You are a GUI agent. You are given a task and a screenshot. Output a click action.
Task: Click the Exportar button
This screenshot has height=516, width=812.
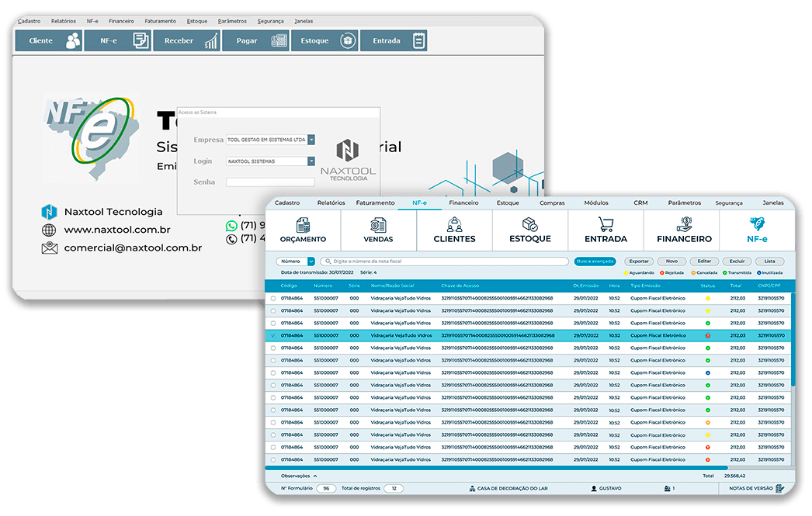click(639, 261)
